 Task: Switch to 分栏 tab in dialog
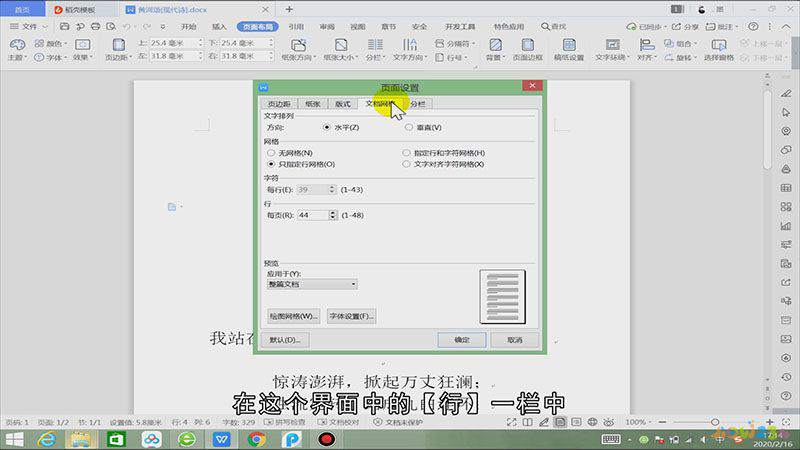(418, 104)
